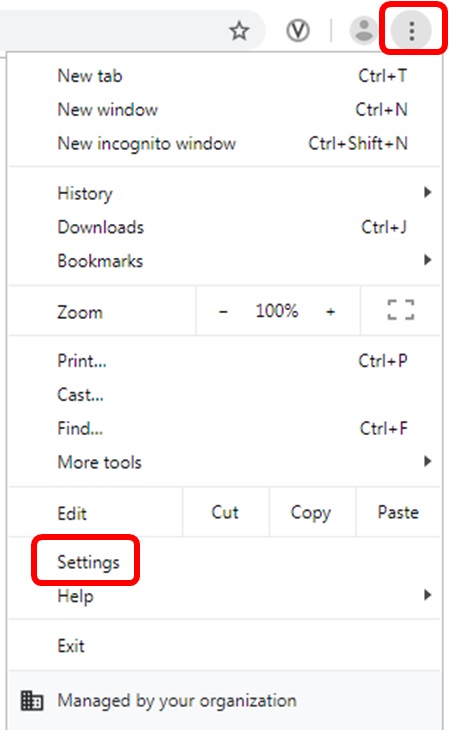Toggle fullscreen mode icon
This screenshot has width=456, height=734.
click(401, 310)
